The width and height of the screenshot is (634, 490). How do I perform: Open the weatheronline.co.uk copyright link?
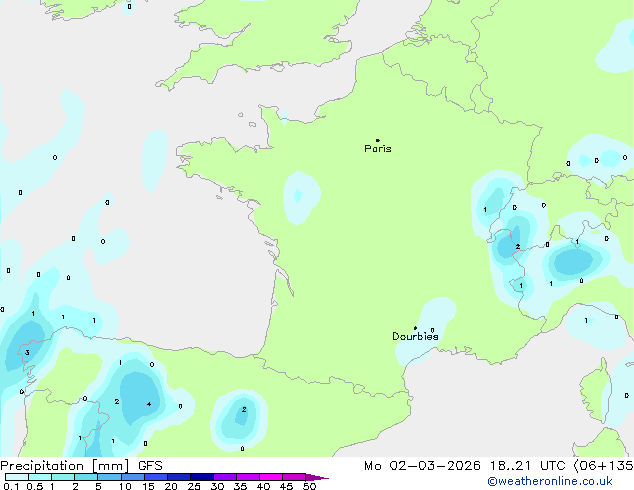point(550,481)
